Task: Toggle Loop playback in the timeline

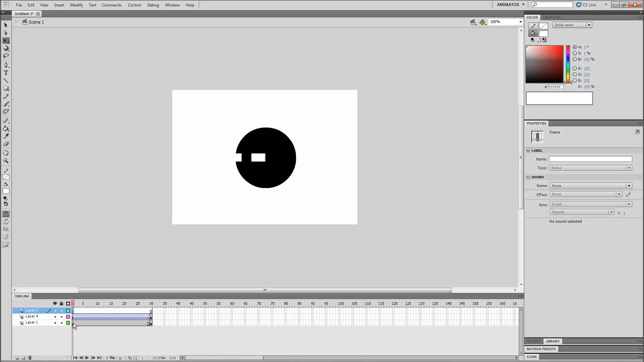Action: [112, 357]
